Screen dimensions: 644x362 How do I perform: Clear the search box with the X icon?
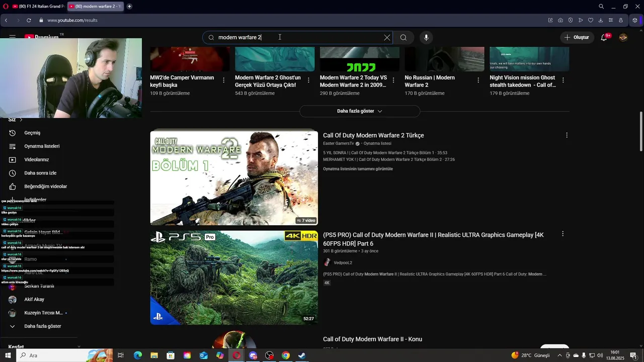click(x=387, y=37)
